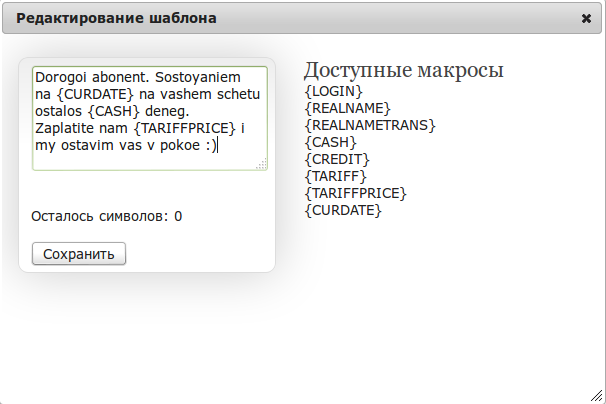
Task: Close the template editing dialog
Action: [586, 18]
